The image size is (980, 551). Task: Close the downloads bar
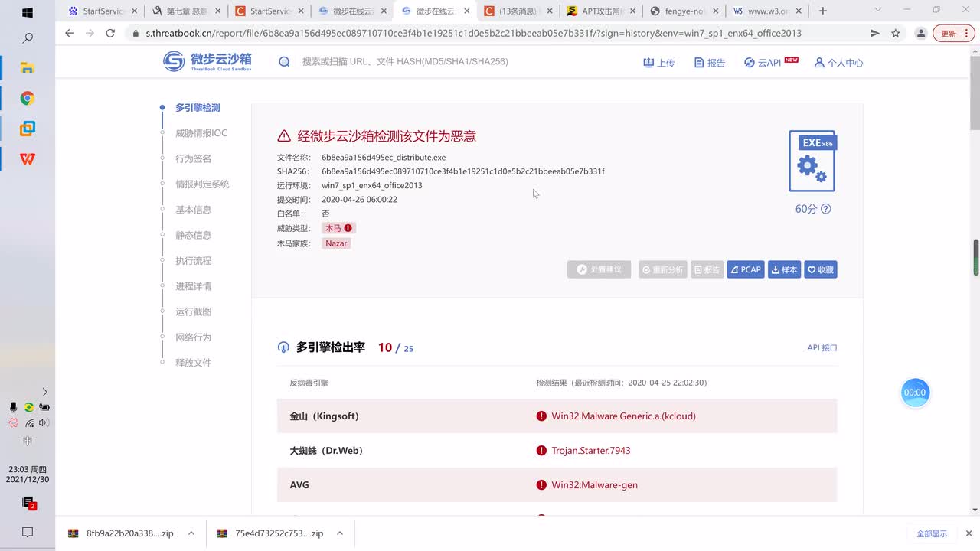pos(969,533)
